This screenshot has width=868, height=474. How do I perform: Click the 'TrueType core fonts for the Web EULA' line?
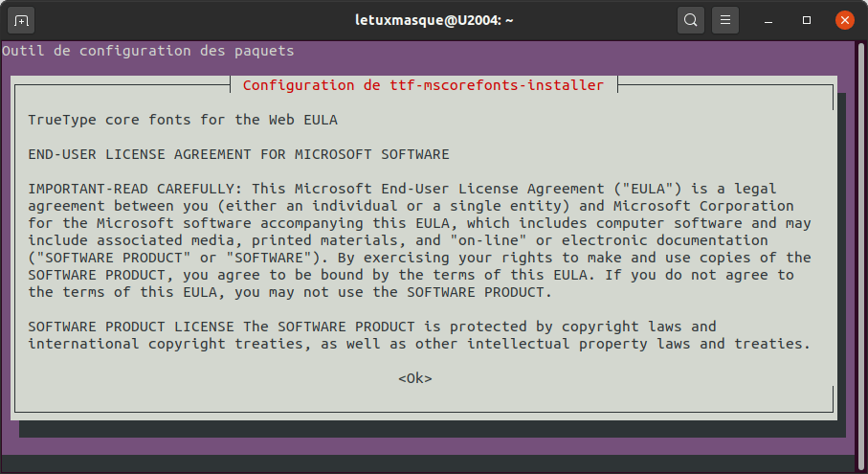pyautogui.click(x=182, y=120)
